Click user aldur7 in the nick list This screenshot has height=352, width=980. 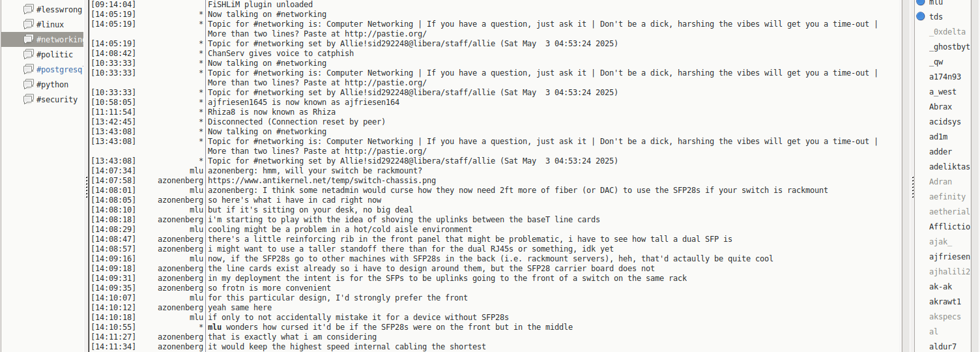pyautogui.click(x=942, y=347)
